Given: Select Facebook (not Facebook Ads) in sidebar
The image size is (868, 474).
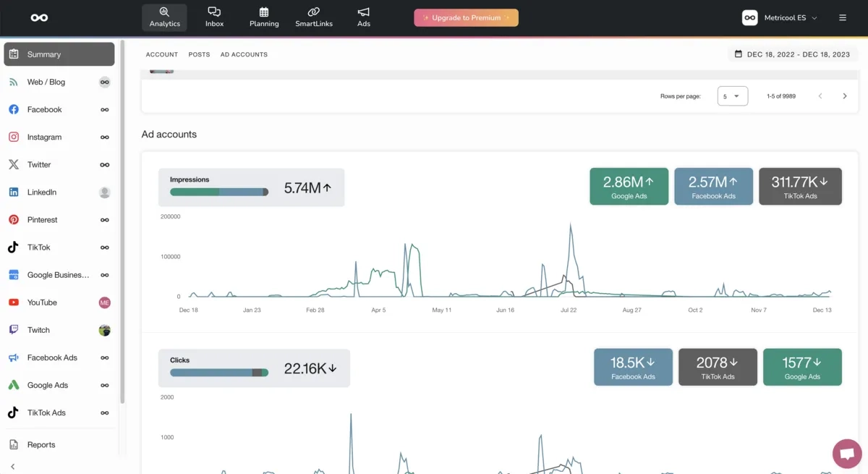Looking at the screenshot, I should pyautogui.click(x=59, y=109).
